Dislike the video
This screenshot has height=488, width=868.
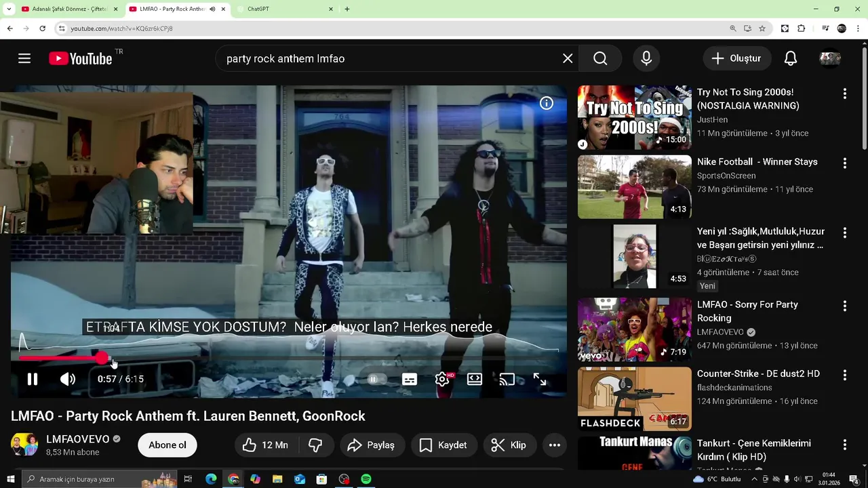click(315, 445)
